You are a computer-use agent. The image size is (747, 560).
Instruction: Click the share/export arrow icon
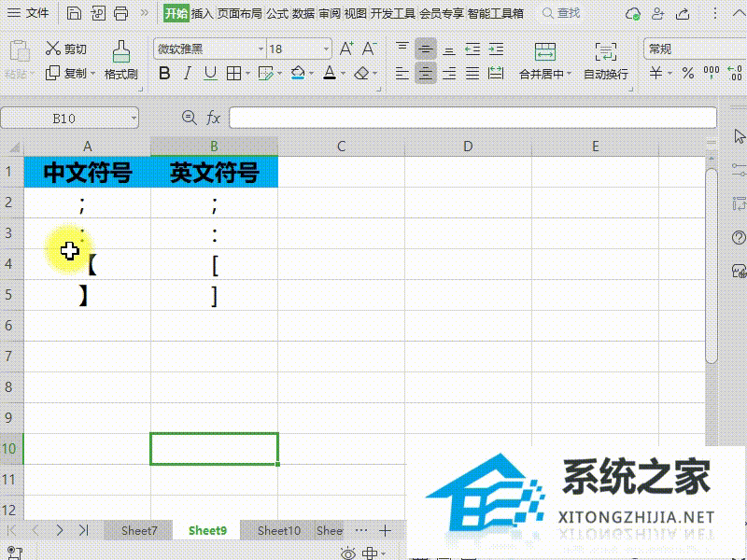coord(683,13)
